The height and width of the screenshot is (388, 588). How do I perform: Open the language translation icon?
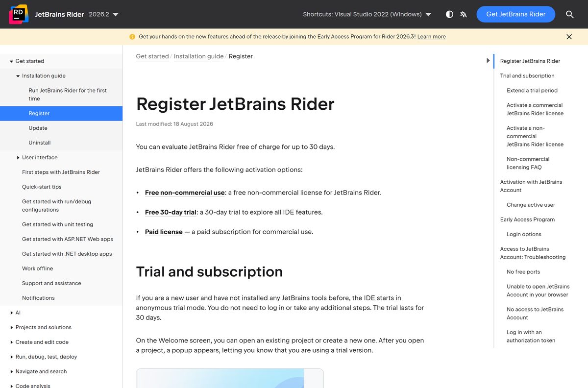tap(464, 14)
